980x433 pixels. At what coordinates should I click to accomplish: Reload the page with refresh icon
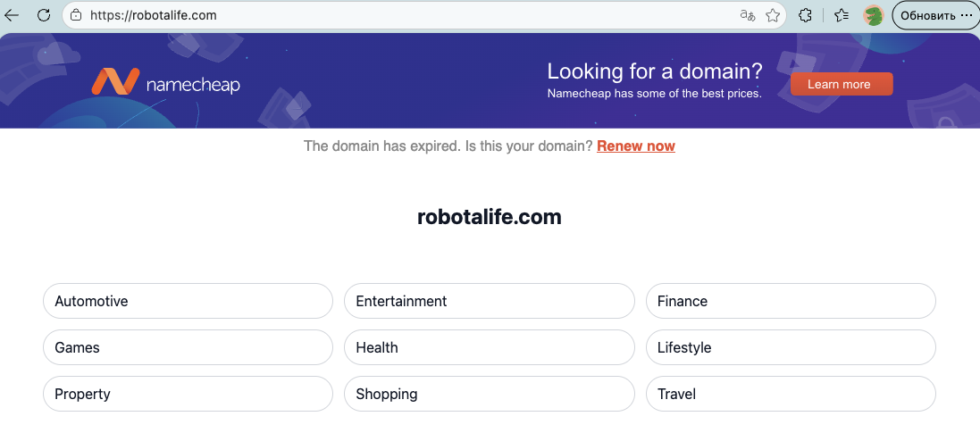[43, 15]
